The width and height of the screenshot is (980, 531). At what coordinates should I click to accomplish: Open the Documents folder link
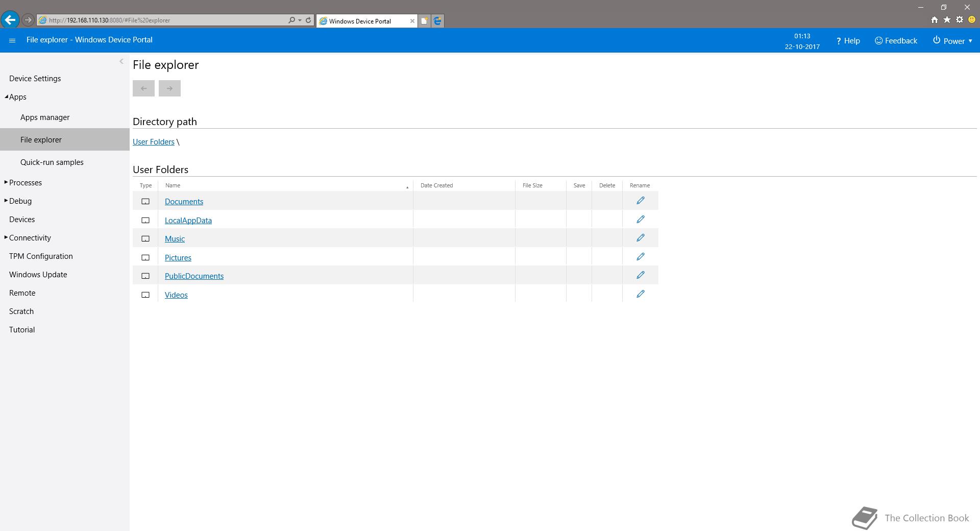pos(184,202)
